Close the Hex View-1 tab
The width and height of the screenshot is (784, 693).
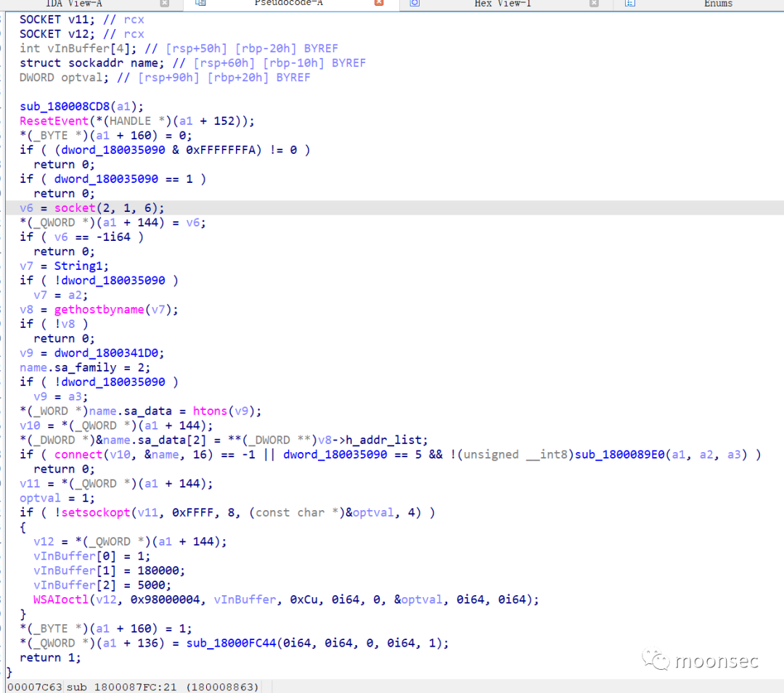(594, 4)
